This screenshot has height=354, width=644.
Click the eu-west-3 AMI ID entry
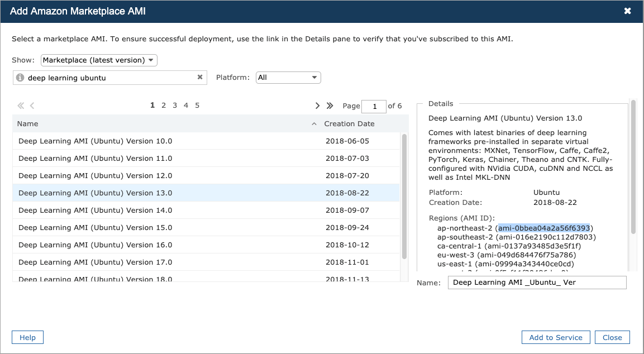[x=507, y=255]
